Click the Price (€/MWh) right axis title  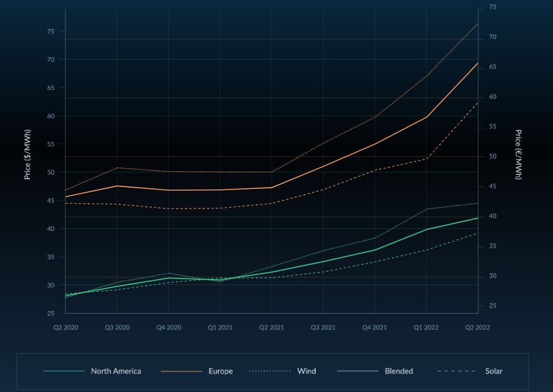point(518,154)
